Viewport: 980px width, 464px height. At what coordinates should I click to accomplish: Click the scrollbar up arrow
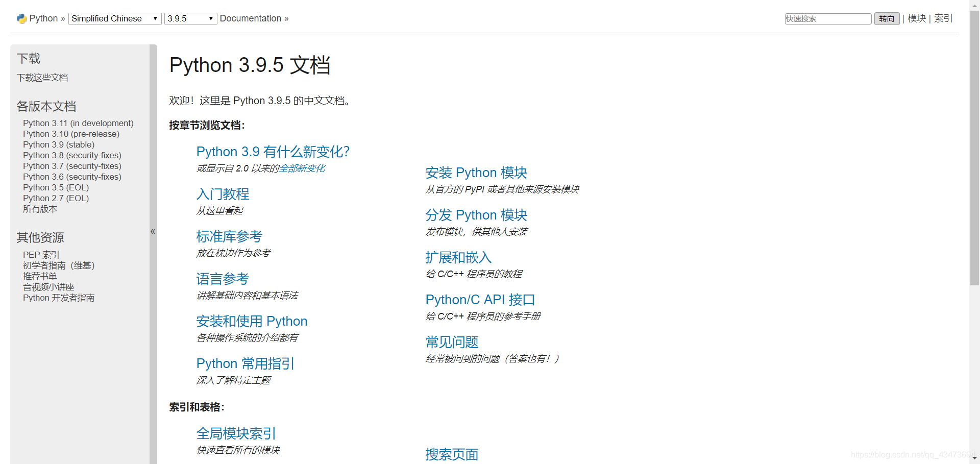(974, 5)
